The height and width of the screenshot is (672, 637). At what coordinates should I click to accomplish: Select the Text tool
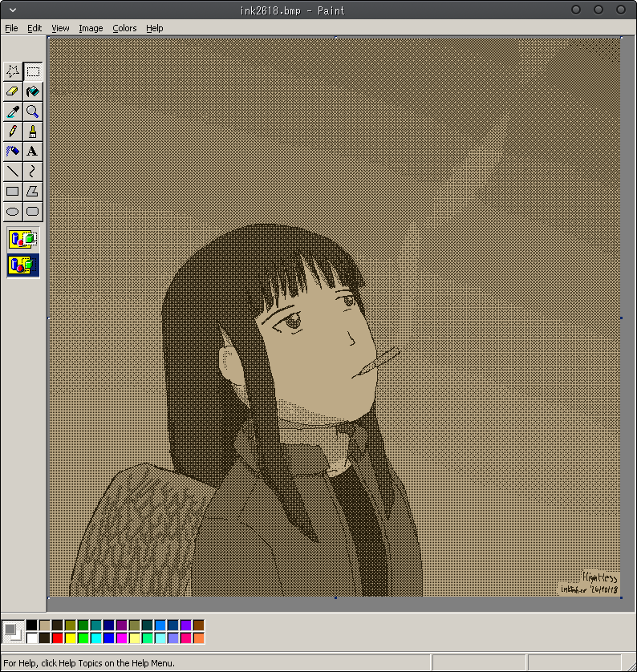pyautogui.click(x=33, y=152)
